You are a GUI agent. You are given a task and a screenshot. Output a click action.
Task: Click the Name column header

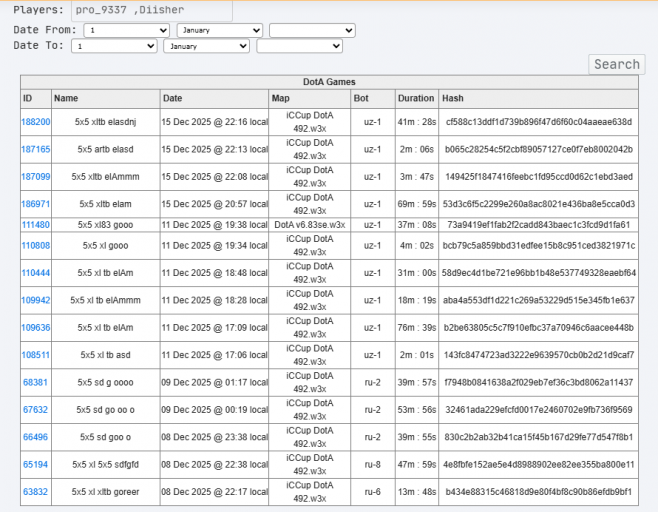click(105, 98)
